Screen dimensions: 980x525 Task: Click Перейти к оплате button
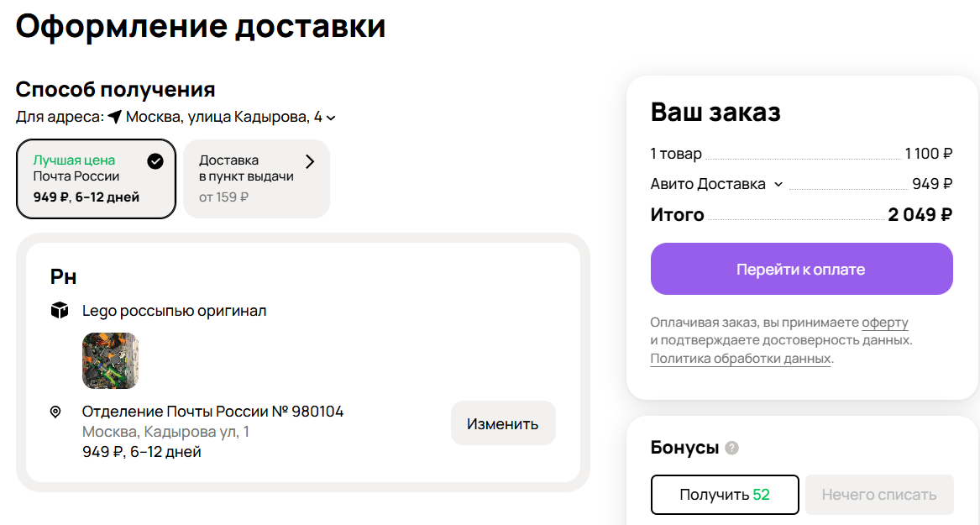[801, 270]
